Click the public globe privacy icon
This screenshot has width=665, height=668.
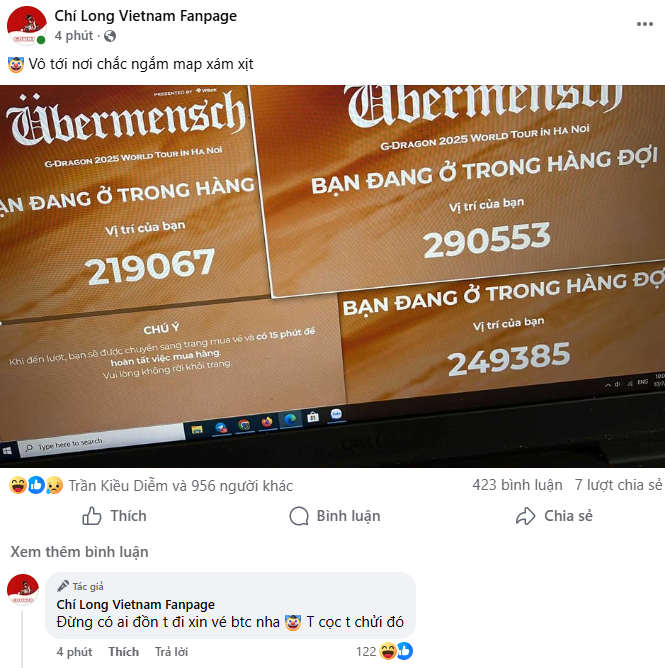(x=110, y=36)
